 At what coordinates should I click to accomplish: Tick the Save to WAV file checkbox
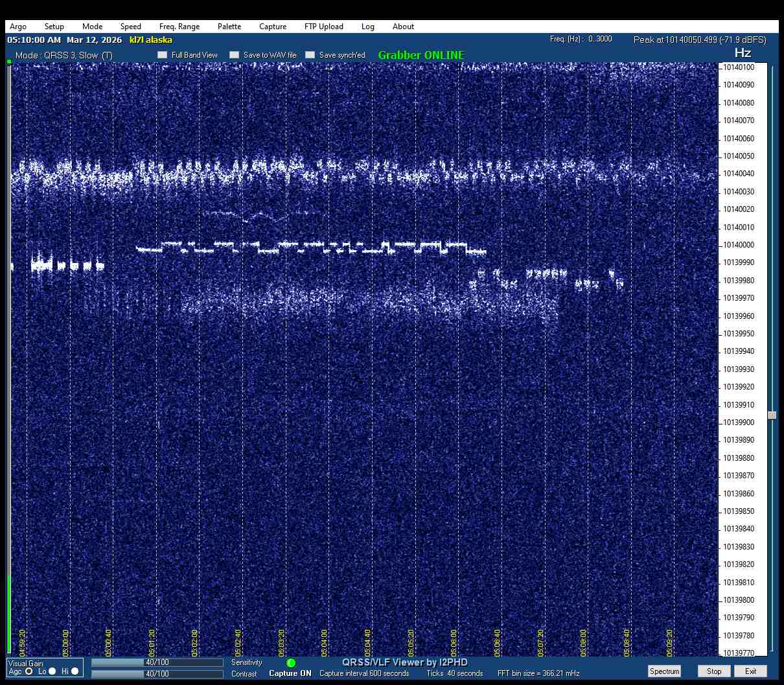pyautogui.click(x=235, y=55)
